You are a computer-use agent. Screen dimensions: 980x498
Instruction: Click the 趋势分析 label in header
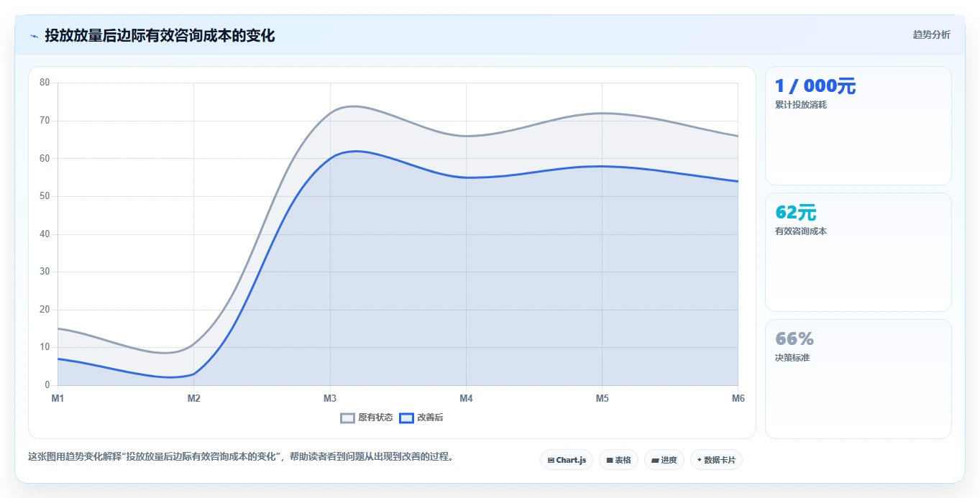931,34
